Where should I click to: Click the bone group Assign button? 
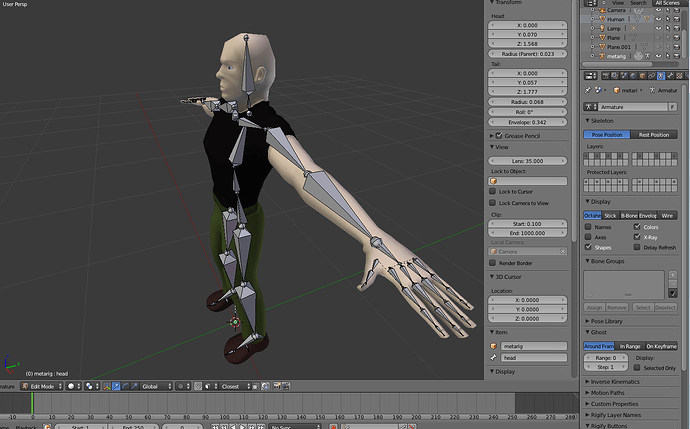click(x=594, y=308)
